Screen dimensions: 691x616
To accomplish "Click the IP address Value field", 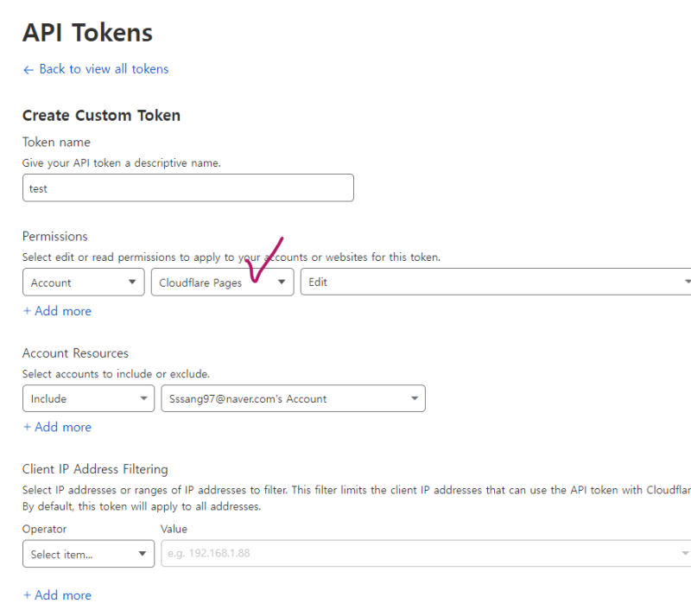I will click(415, 553).
